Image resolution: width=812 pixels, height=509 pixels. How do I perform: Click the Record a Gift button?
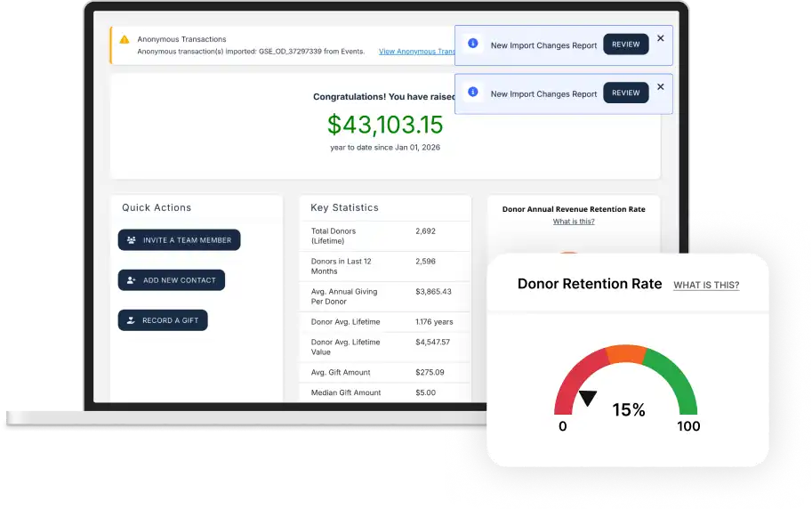(x=163, y=320)
